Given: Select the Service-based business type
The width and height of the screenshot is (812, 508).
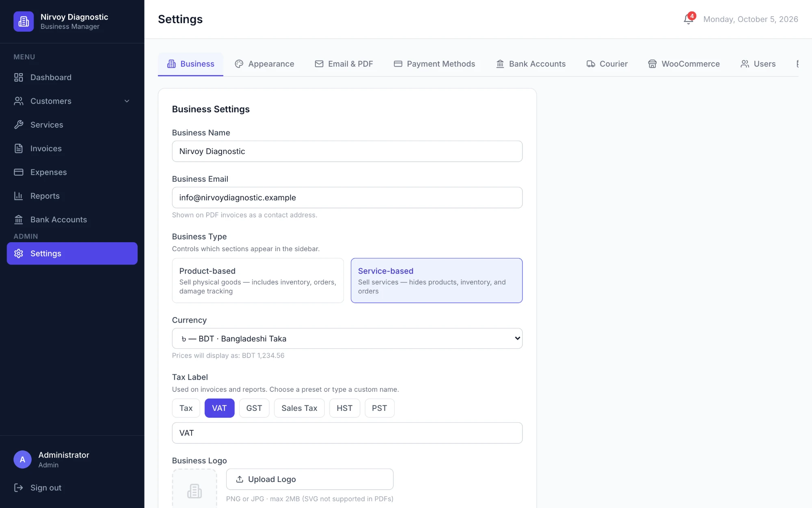Looking at the screenshot, I should tap(436, 280).
